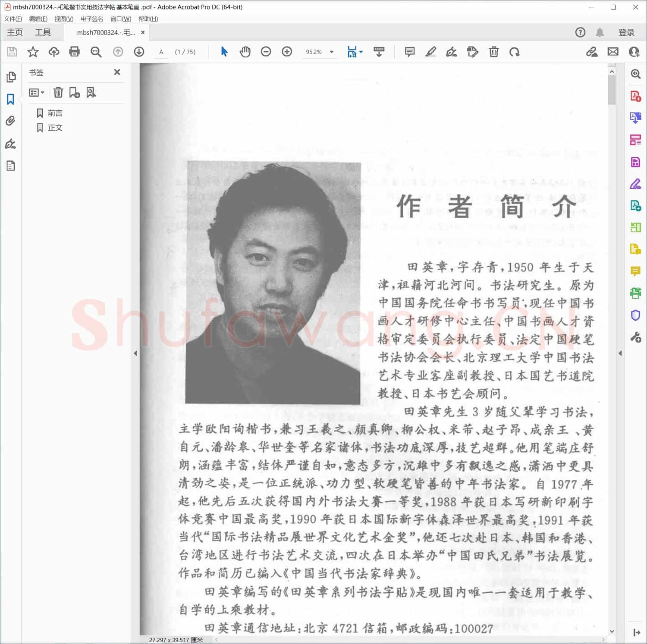
Task: Select the Highlight text tool
Action: (x=430, y=51)
